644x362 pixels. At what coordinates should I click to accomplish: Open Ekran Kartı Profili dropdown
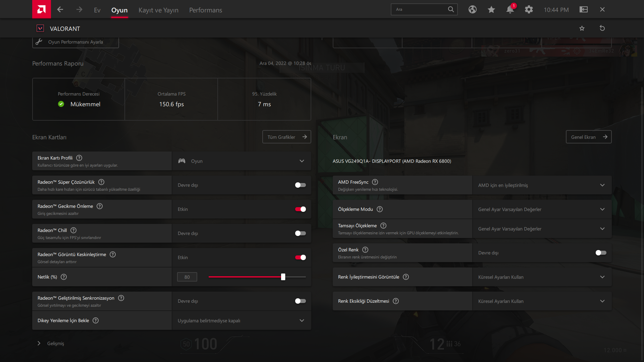(241, 161)
